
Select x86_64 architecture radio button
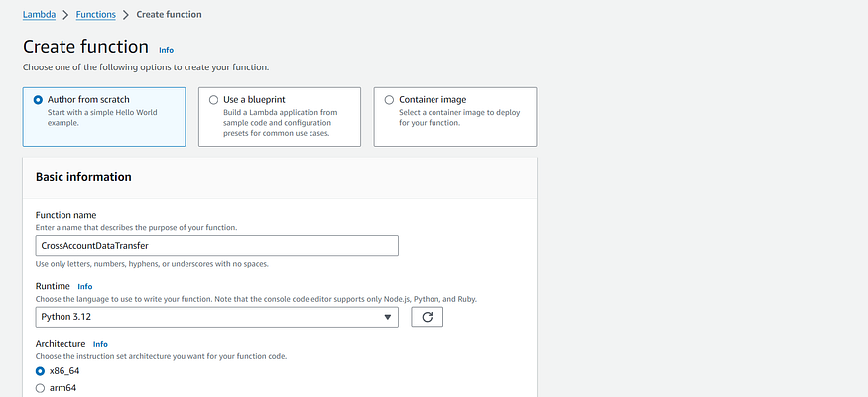[40, 371]
